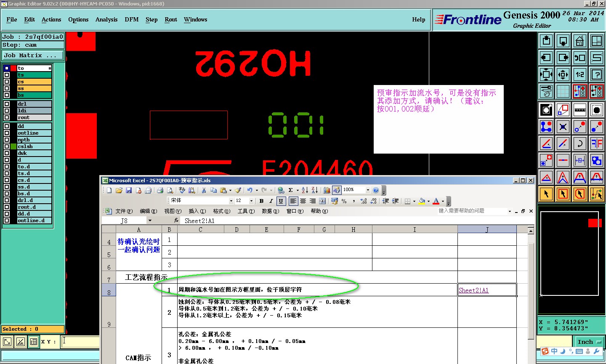
Task: Toggle the ts layer checkbox
Action: (7, 75)
